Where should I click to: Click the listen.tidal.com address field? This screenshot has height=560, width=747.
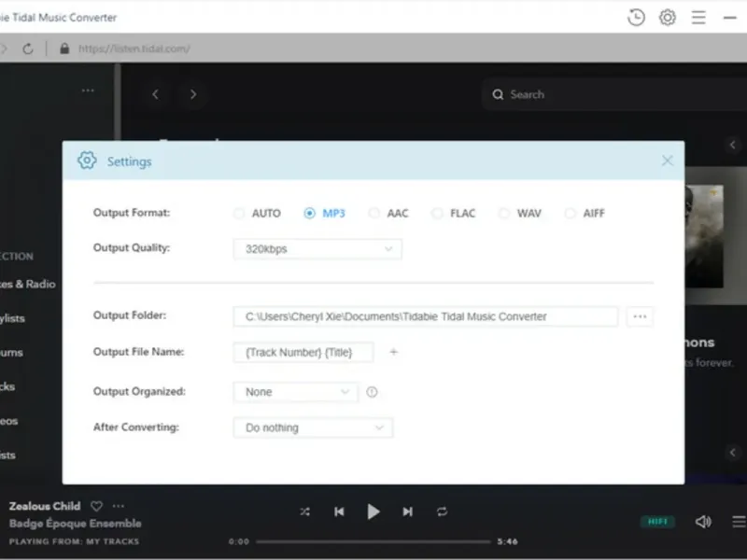click(134, 49)
